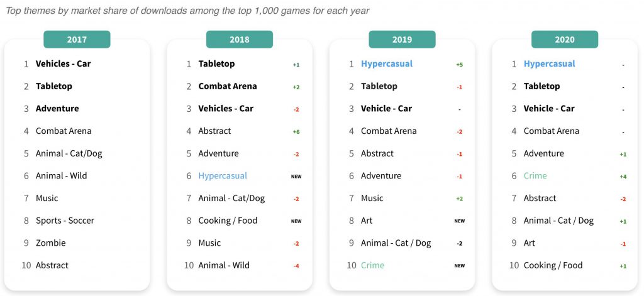The height and width of the screenshot is (296, 644).
Task: Click the +4 badge next to Crime
Action: pos(623,177)
